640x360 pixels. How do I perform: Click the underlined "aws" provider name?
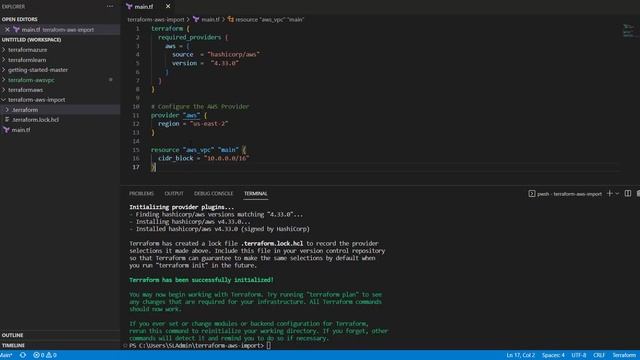[191, 116]
